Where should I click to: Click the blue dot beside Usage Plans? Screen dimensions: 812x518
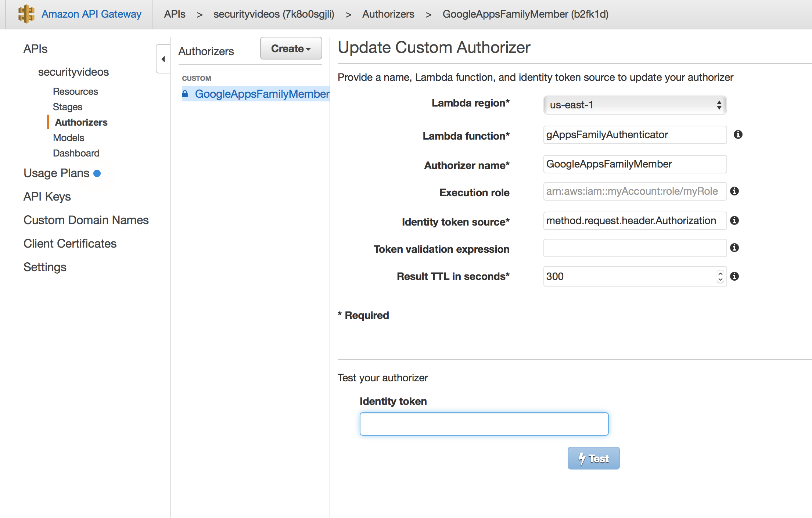coord(97,173)
